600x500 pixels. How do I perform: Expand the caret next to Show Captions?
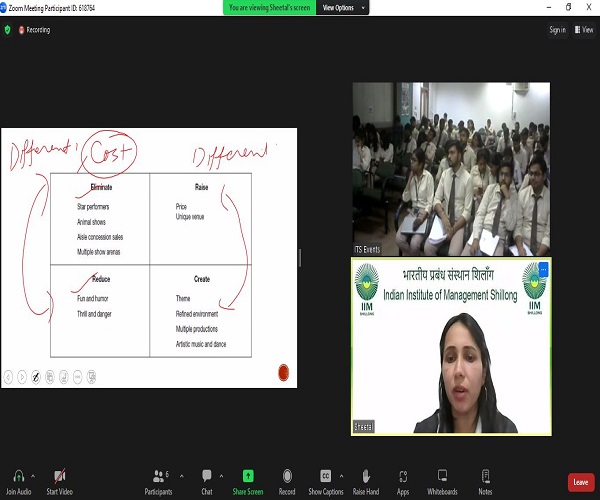pos(341,476)
